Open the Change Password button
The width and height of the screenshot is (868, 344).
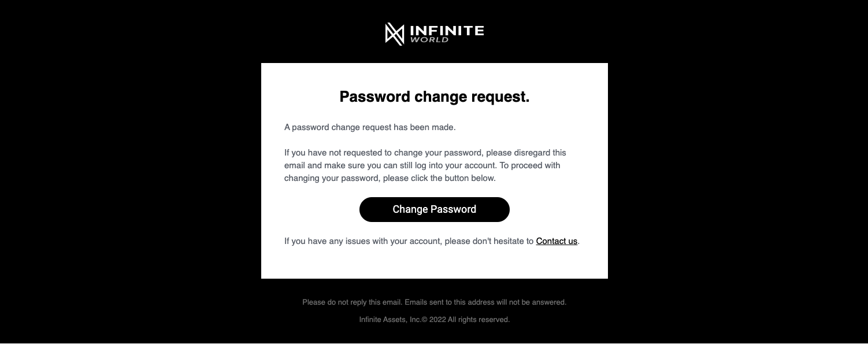coord(435,209)
